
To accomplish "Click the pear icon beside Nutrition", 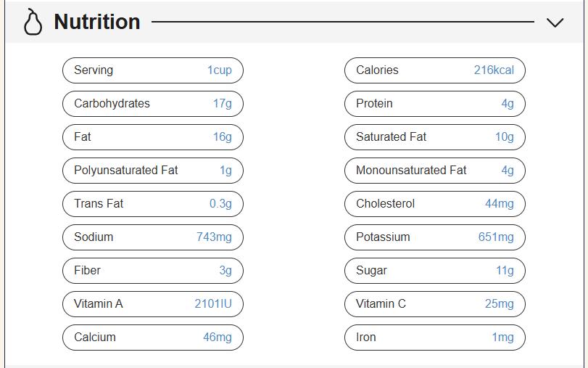I will (32, 22).
